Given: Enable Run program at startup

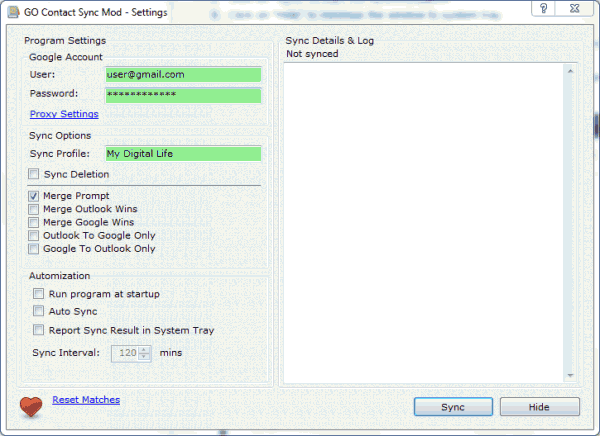Looking at the screenshot, I should 38,294.
